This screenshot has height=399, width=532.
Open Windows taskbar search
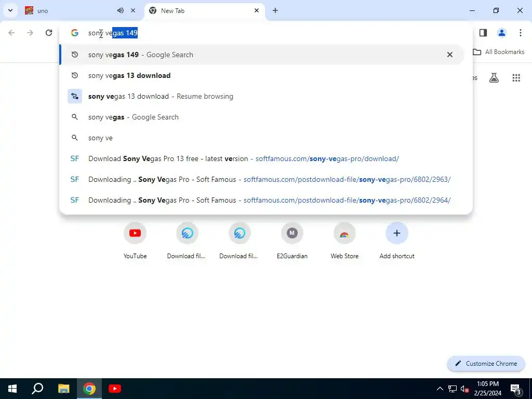[37, 389]
